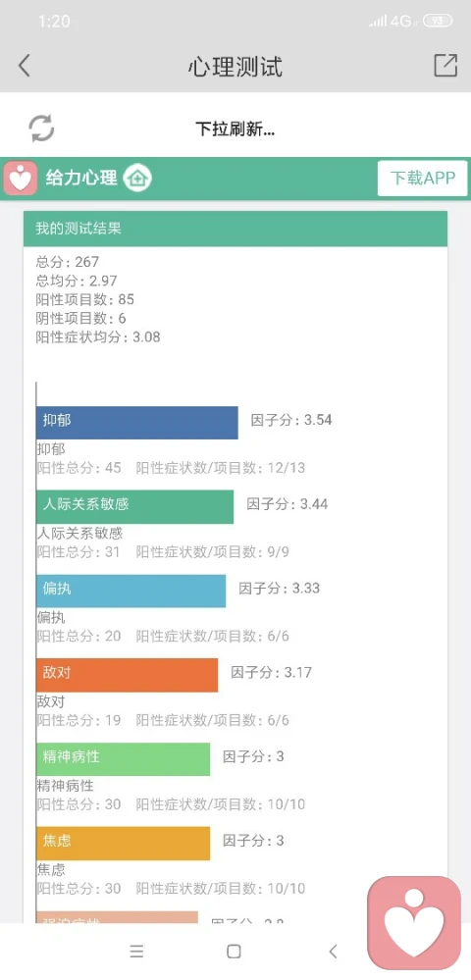Tap the 我的测试结果 header

tap(235, 229)
